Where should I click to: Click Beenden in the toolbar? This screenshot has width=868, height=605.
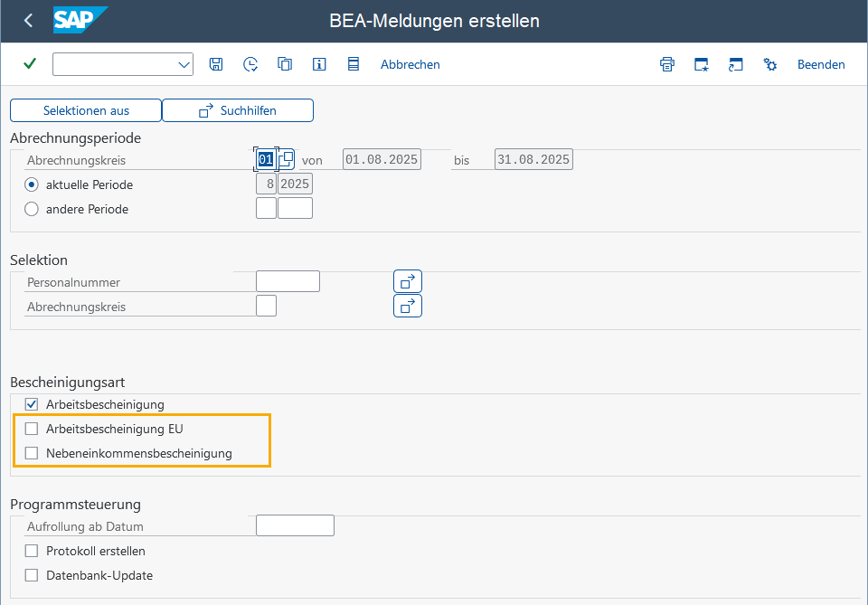821,64
